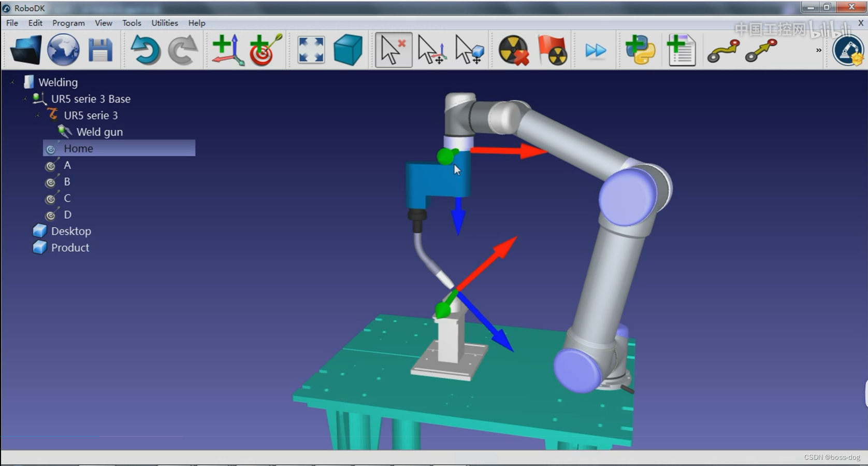
Task: Undo the last action
Action: coord(146,50)
